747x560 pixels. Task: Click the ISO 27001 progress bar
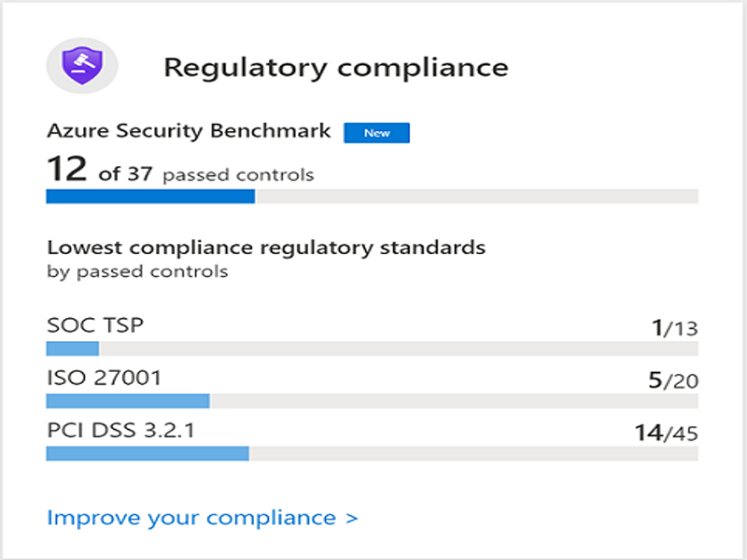[x=373, y=399]
